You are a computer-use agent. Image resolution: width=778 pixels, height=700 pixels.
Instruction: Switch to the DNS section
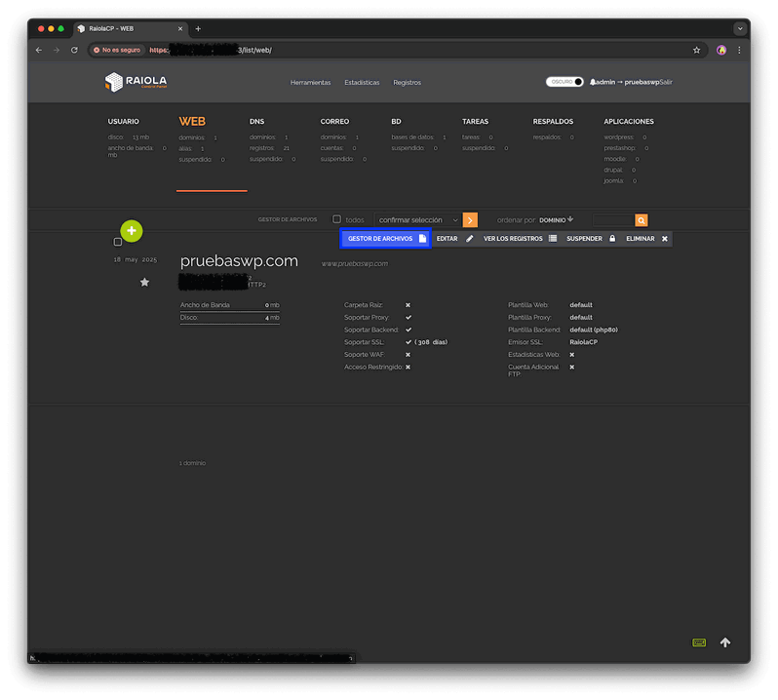click(256, 121)
